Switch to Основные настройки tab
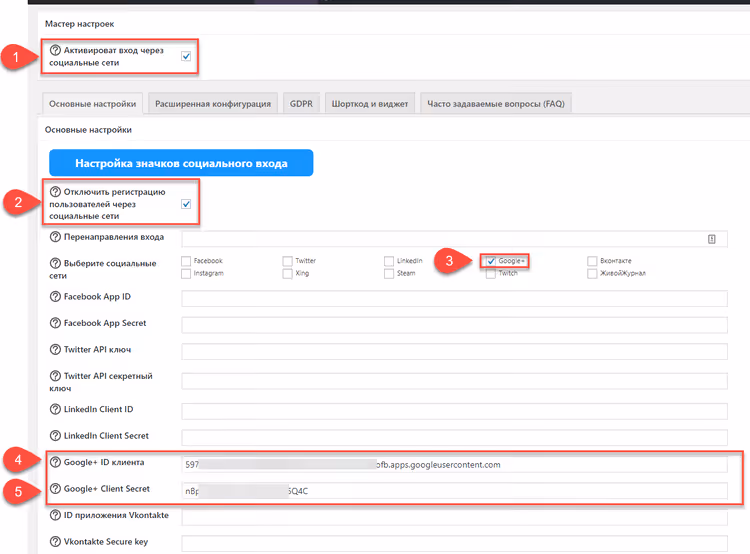 (x=92, y=104)
